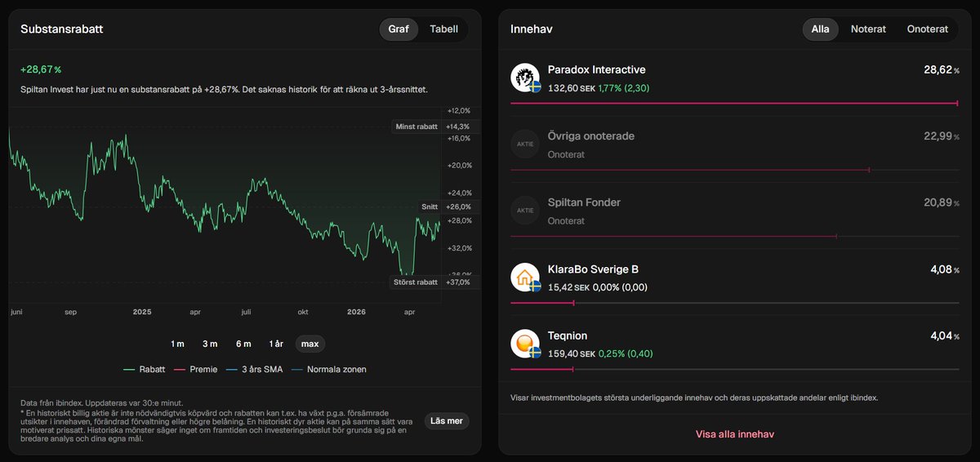Open the Teqnion holding name
This screenshot has height=462, width=980.
tap(568, 335)
